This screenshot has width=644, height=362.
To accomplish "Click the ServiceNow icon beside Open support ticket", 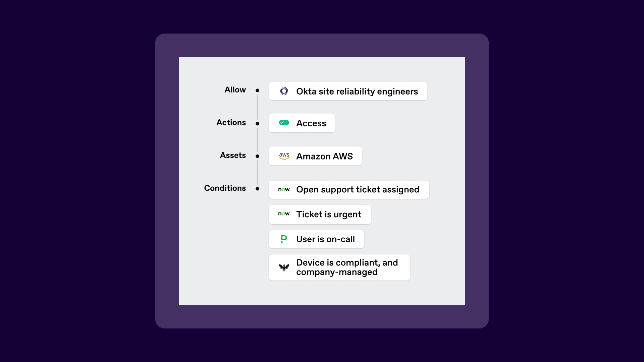I will coord(284,189).
